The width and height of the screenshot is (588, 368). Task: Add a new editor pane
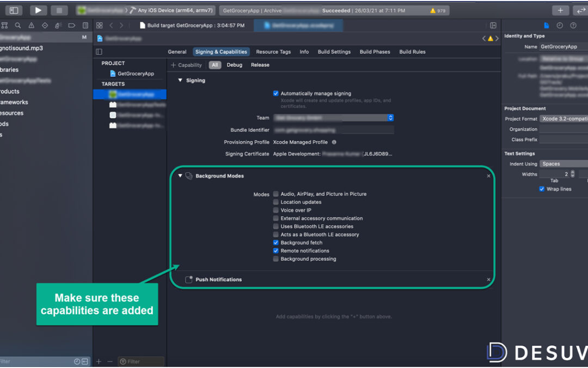(x=493, y=26)
